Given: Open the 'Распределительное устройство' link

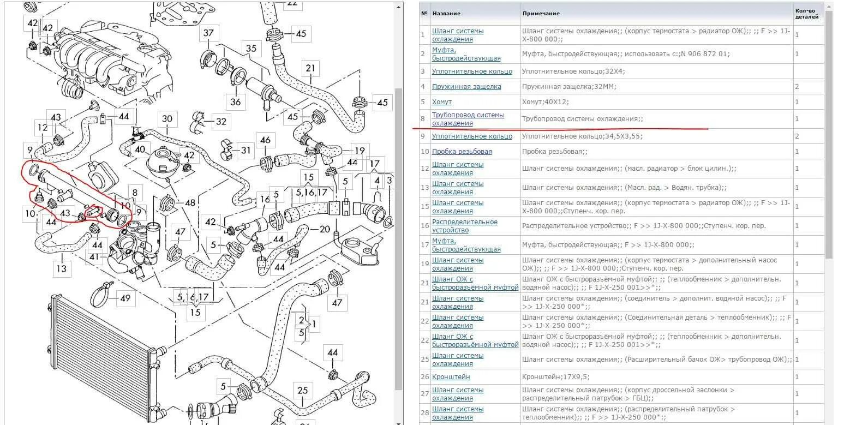Looking at the screenshot, I should point(465,226).
